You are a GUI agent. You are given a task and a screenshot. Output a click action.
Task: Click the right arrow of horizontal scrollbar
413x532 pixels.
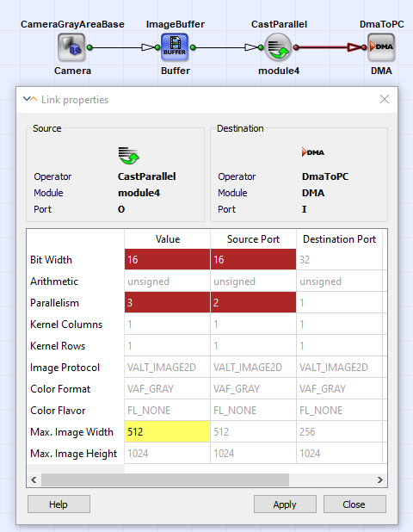(380, 479)
